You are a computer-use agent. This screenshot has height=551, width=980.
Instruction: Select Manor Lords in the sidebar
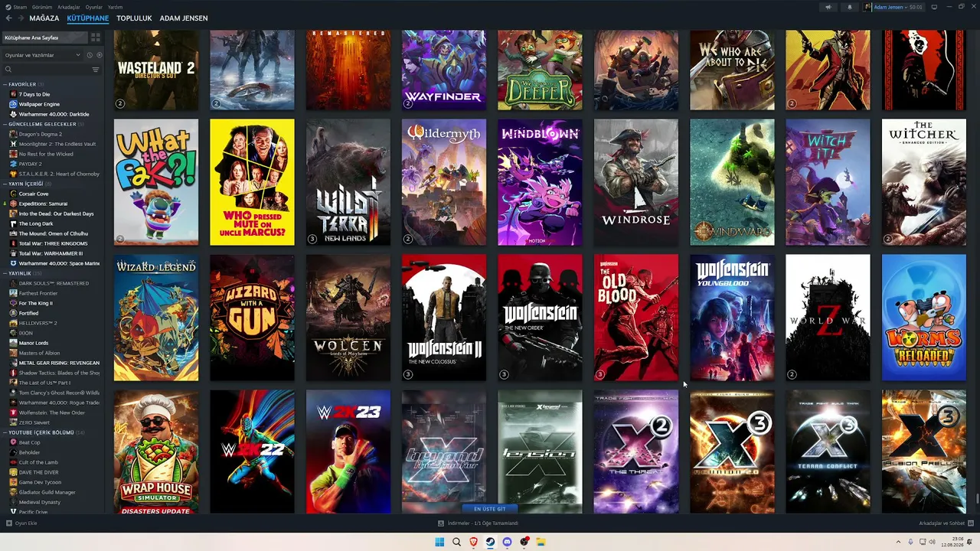35,343
